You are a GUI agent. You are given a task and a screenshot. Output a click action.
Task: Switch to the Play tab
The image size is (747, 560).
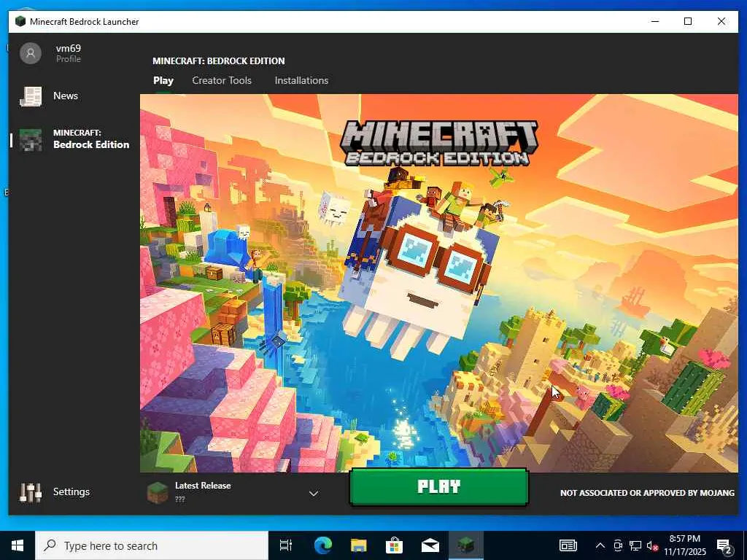(x=163, y=80)
